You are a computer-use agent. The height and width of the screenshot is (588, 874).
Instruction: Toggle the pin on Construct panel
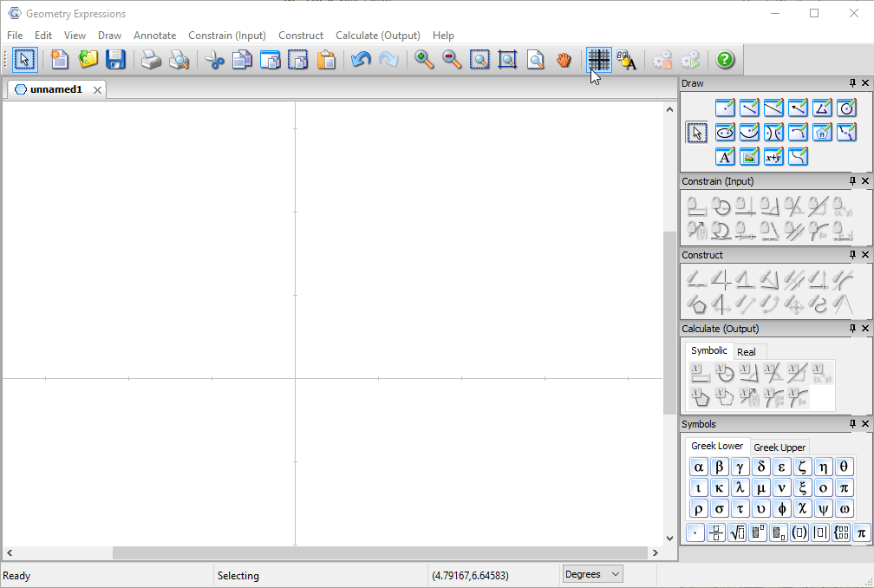[x=852, y=255]
